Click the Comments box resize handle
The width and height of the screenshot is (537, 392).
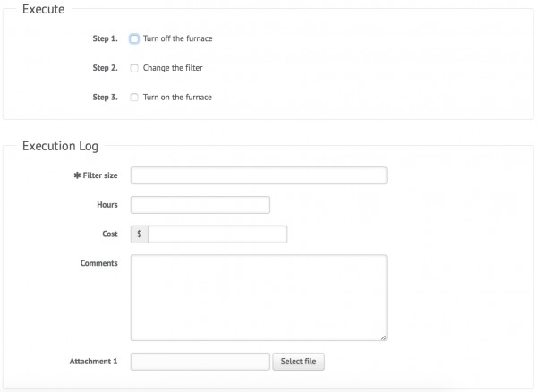click(x=383, y=337)
